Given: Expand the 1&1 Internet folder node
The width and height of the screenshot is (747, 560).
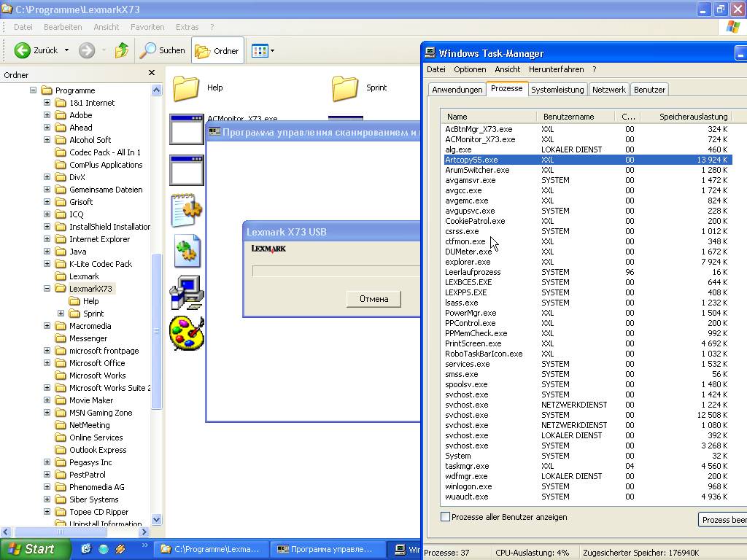Looking at the screenshot, I should (x=47, y=102).
